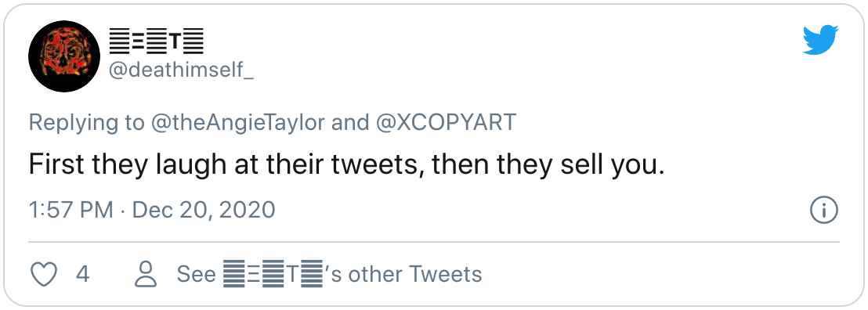Screen dimensions: 868x310
Task: Like the tweet with the heart icon
Action: [43, 274]
